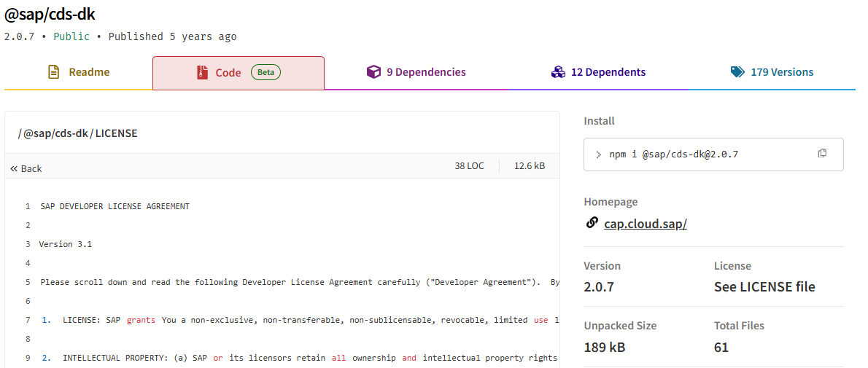
Task: Click the Homepage heading
Action: click(x=611, y=202)
